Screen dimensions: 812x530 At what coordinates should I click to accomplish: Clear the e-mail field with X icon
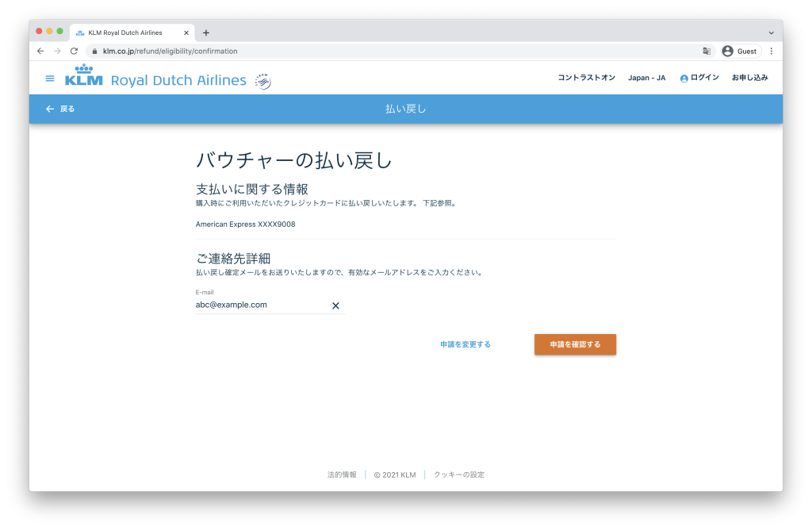(x=335, y=305)
